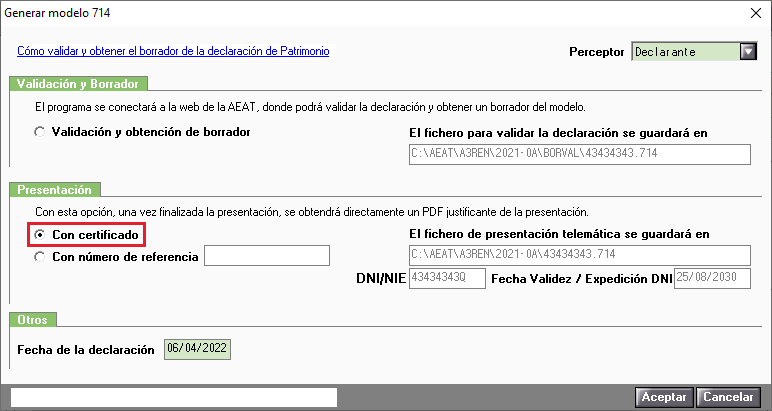Click the DNI/NIE label text
This screenshot has height=411, width=772.
tap(381, 279)
